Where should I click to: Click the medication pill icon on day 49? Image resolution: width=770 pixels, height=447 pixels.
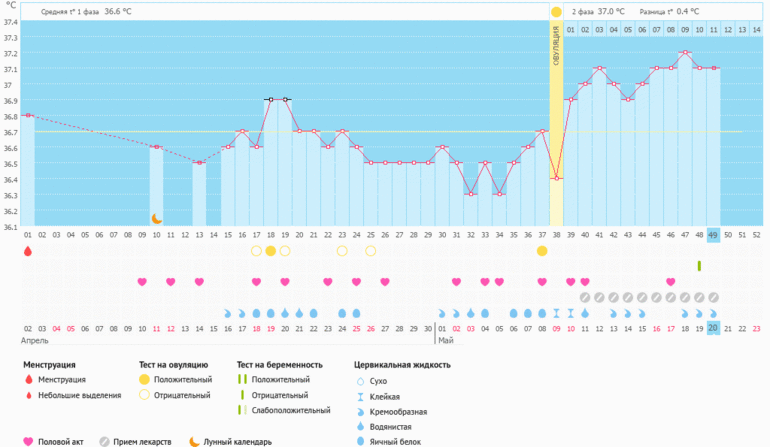(x=713, y=297)
